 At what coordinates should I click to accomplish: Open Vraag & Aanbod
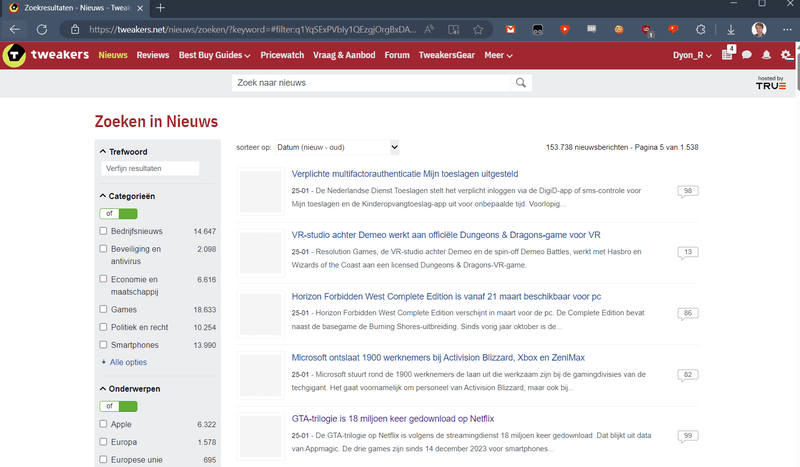[x=344, y=55]
